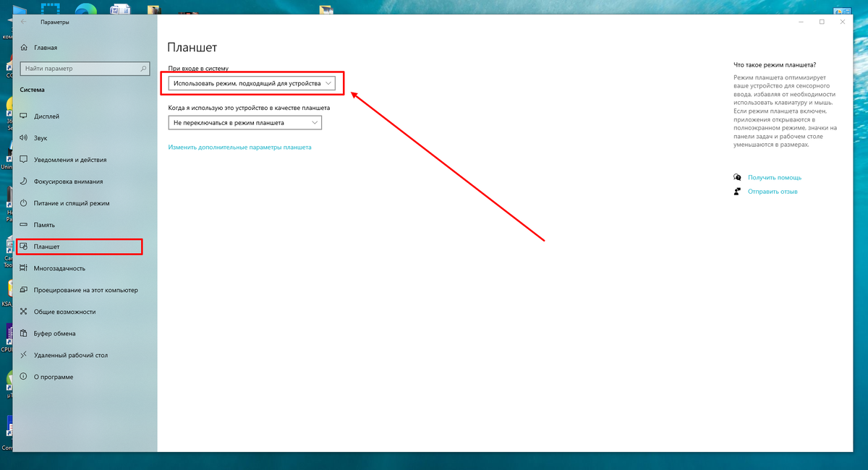
Task: Expand the При входе в систему dropdown
Action: pyautogui.click(x=252, y=83)
